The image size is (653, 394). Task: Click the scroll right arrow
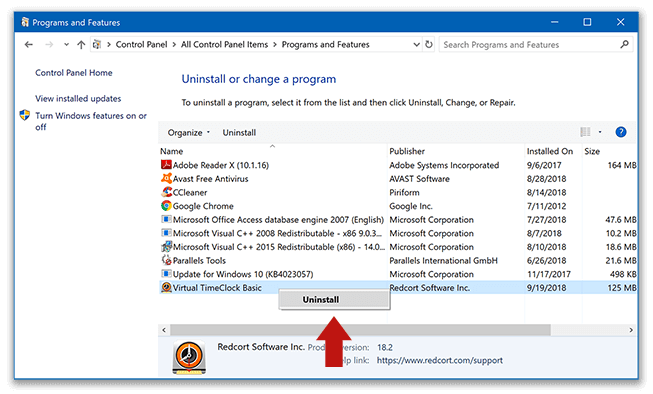tap(631, 330)
